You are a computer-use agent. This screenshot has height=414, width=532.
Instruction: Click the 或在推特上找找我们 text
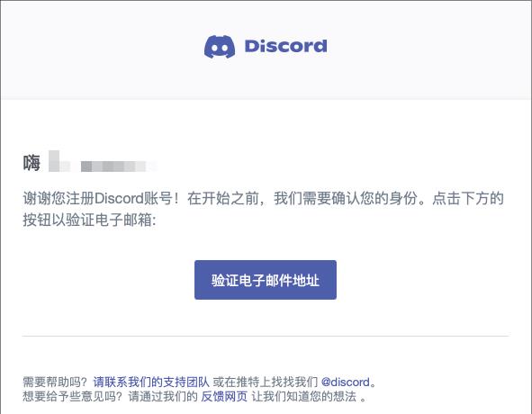[x=266, y=382]
